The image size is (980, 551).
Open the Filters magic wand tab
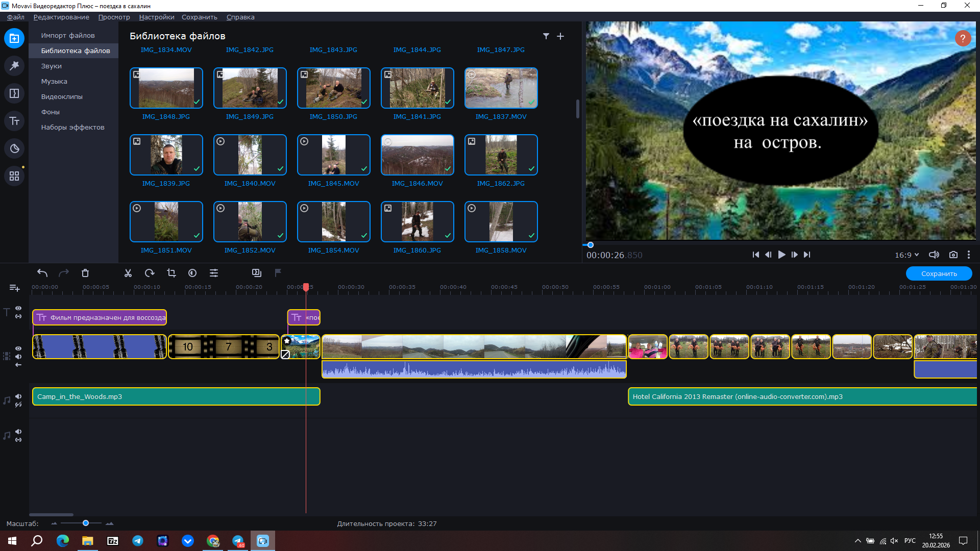[14, 66]
